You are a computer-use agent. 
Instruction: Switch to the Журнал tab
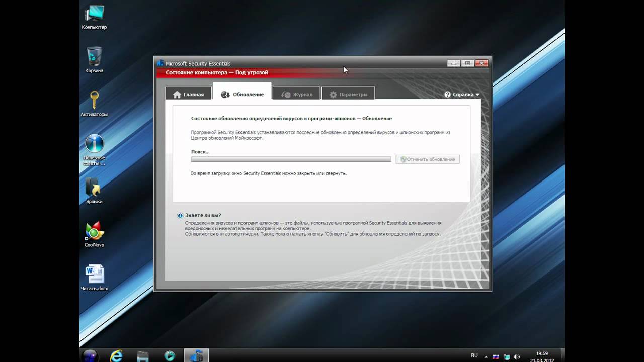tap(296, 94)
